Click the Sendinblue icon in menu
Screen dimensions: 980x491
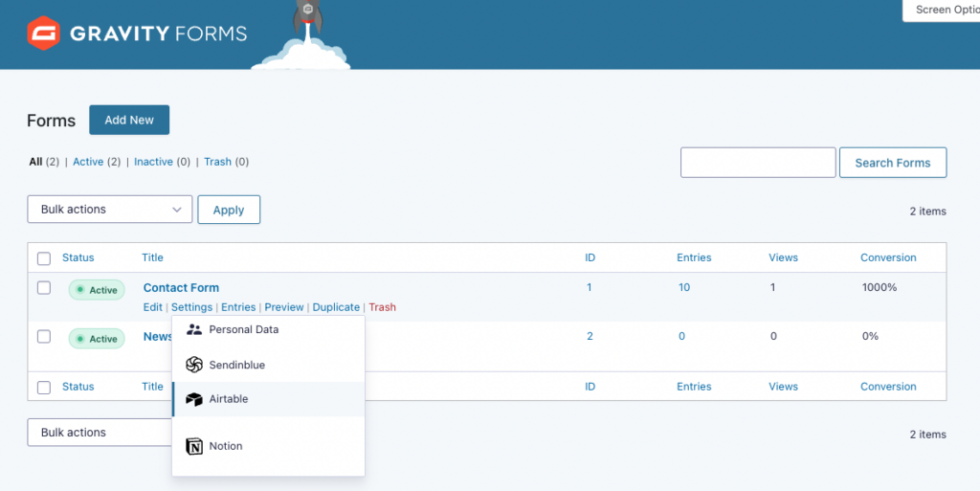(x=194, y=365)
